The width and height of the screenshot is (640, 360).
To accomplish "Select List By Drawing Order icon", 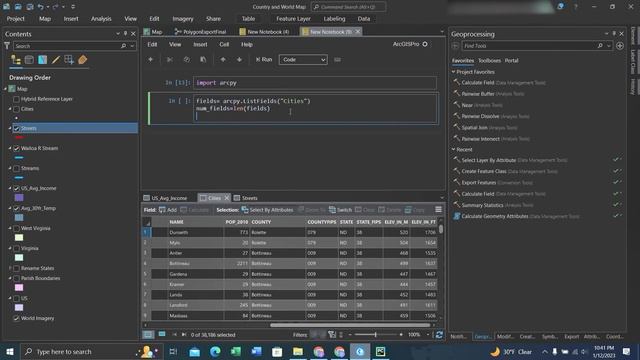I will click(16, 60).
